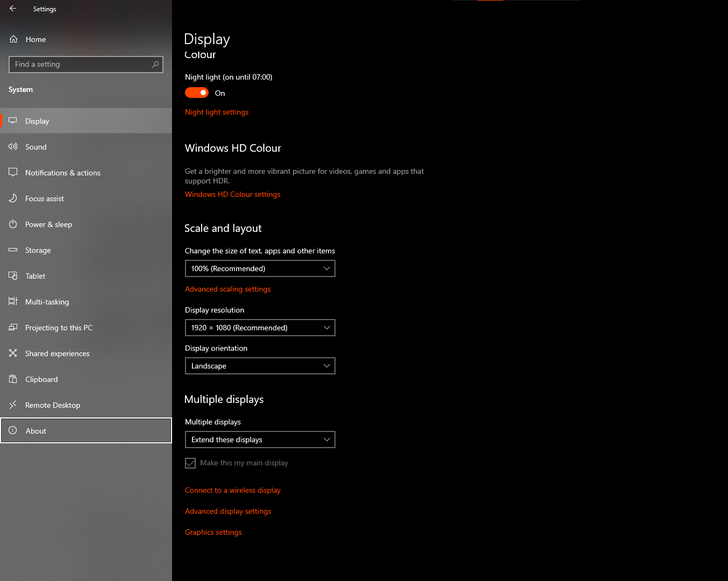This screenshot has height=581, width=728.
Task: Click the Power & sleep icon
Action: [13, 224]
